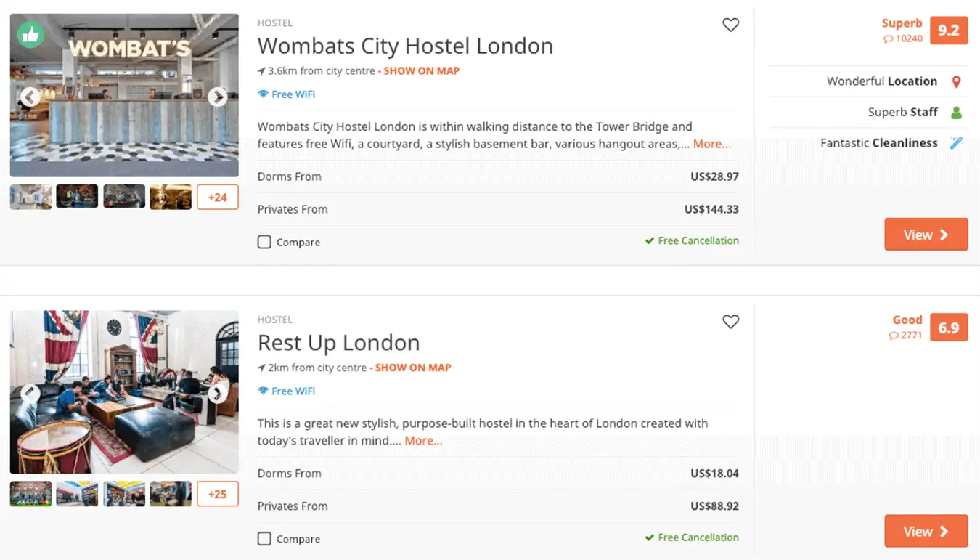Open the Wombats City Hostel London title
The width and height of the screenshot is (980, 560).
click(x=405, y=46)
